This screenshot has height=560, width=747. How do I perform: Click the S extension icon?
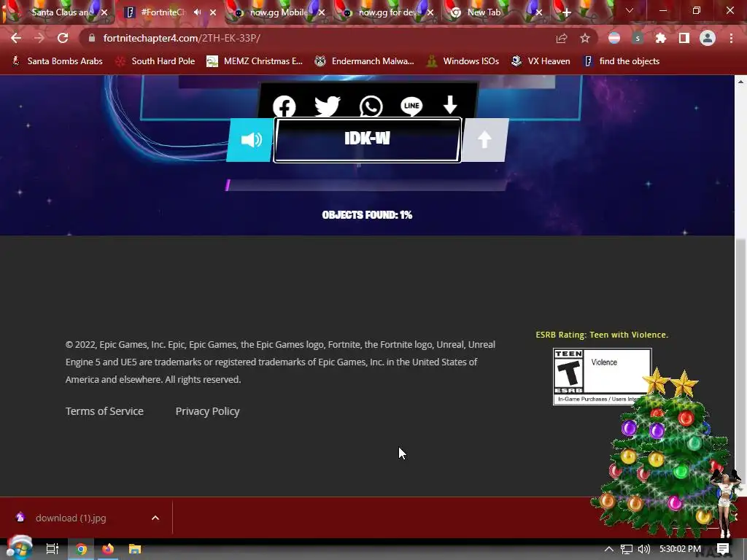pos(638,38)
